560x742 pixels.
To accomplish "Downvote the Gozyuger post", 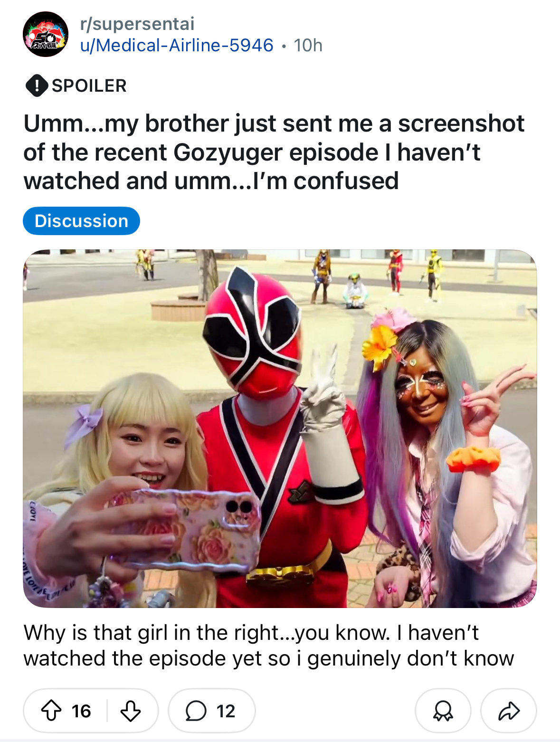I will coord(130,711).
